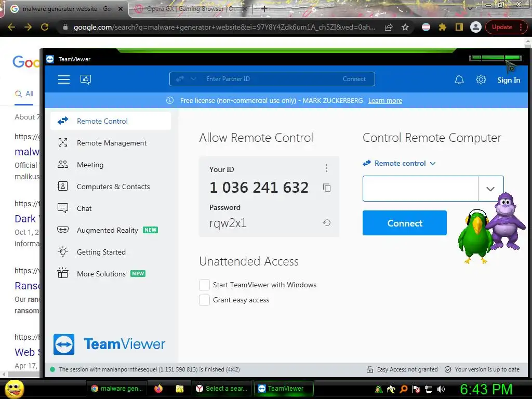The height and width of the screenshot is (399, 532).
Task: Click the password text rqw2x1
Action: coord(228,223)
